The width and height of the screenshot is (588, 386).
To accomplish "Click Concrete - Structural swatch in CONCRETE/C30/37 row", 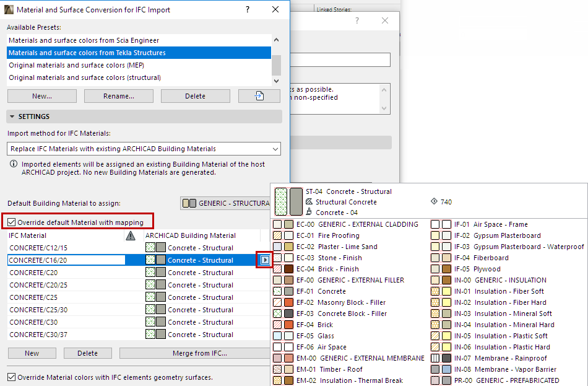I will pyautogui.click(x=155, y=335).
